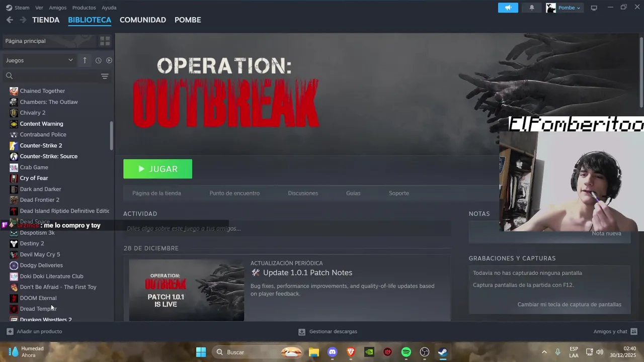Open Windows Start menu

(201, 352)
